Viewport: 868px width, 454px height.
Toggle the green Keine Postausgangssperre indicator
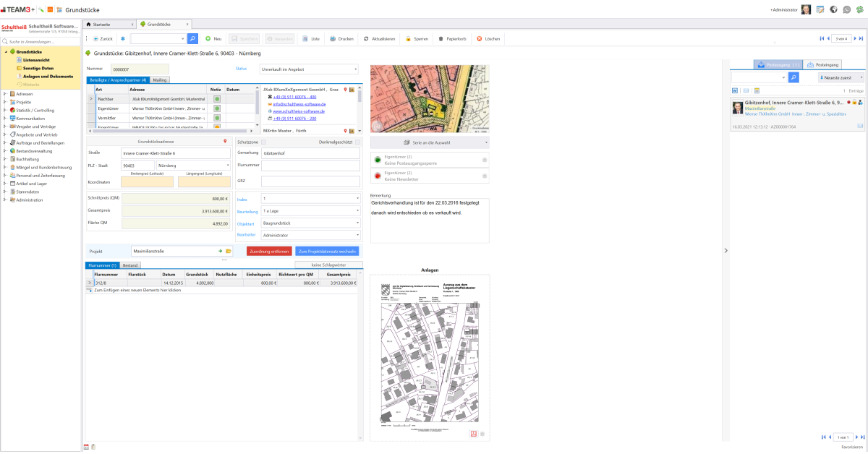377,158
